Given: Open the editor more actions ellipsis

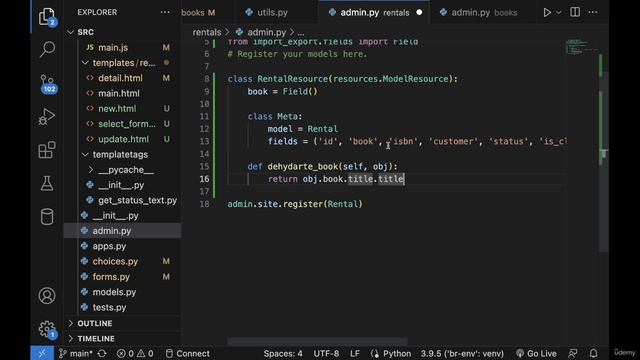Looking at the screenshot, I should (x=593, y=12).
